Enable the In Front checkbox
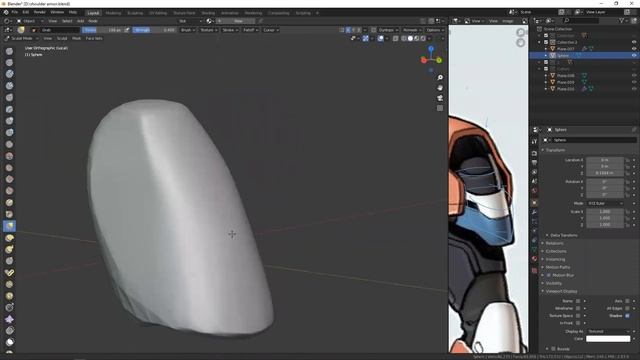 pos(578,323)
